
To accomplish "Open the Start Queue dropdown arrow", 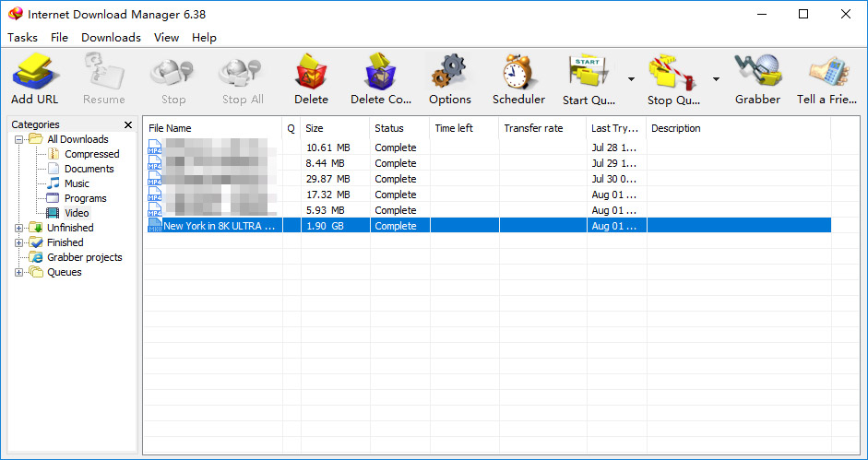I will coord(632,79).
